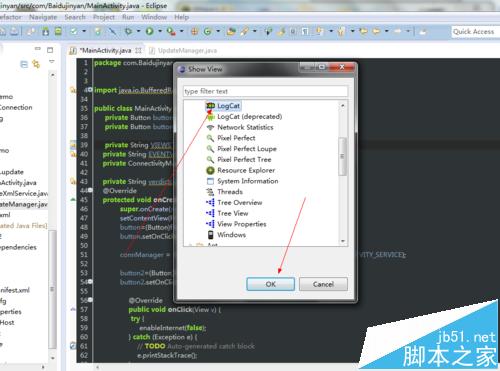The width and height of the screenshot is (500, 371).
Task: Maximize the Package Explorer panel
Action: 50,50
